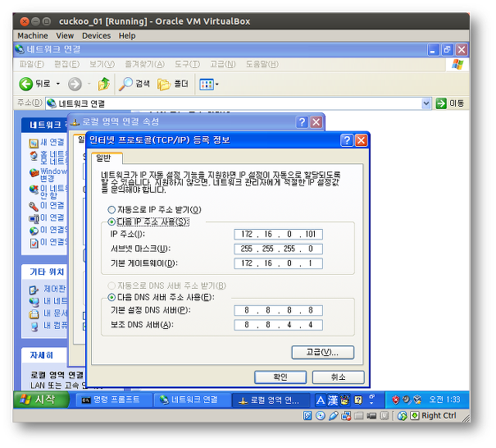Click help icon on 로컬 영역 연결 속성 window

[302, 122]
